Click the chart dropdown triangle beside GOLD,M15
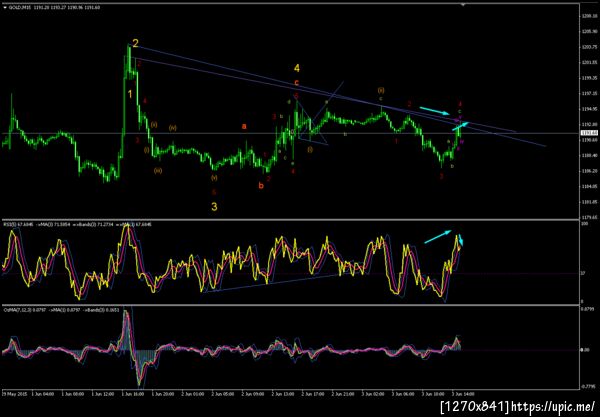The image size is (600, 417). 5,7
